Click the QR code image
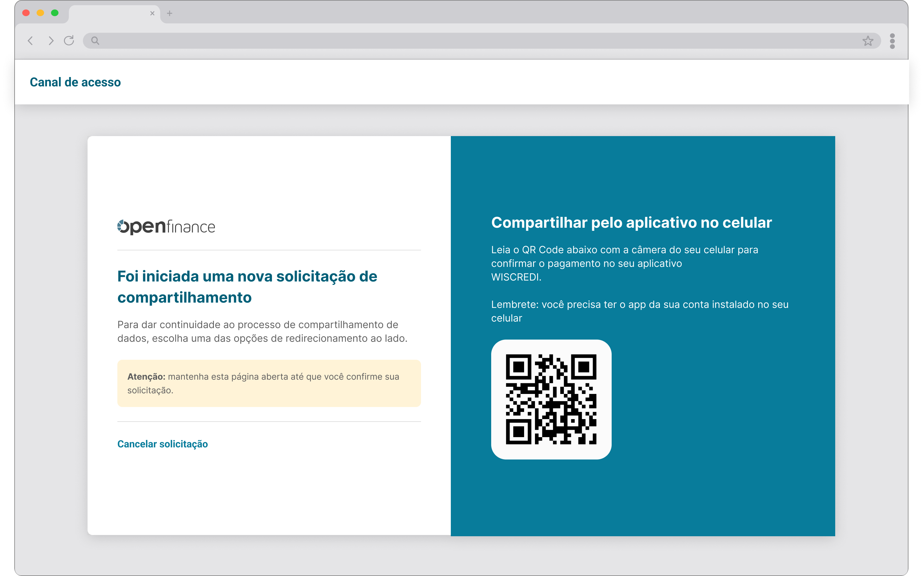 [x=551, y=399]
